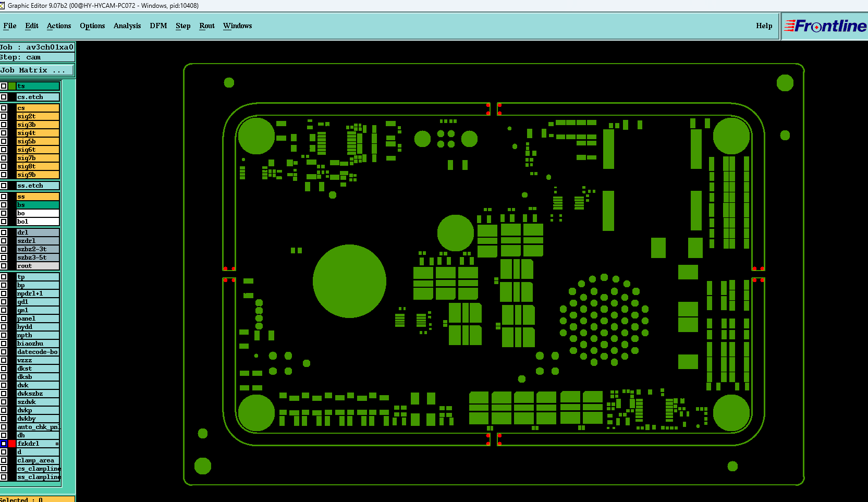Select the auto_chk_pnl layer name
This screenshot has height=502, width=868.
[x=38, y=427]
